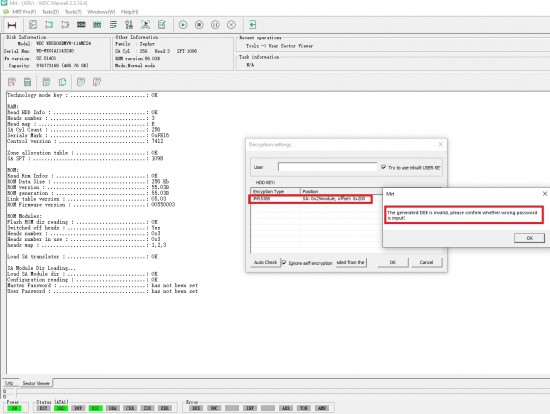The image size is (550, 414).
Task: Click the DSC status indicator
Action: [95, 408]
